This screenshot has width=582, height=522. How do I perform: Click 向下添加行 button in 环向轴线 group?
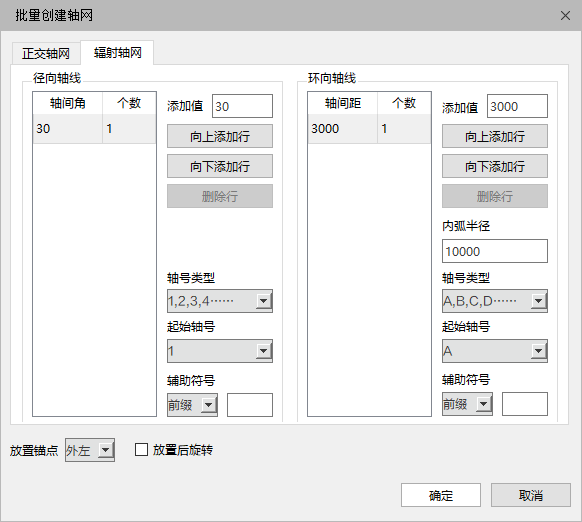(495, 166)
